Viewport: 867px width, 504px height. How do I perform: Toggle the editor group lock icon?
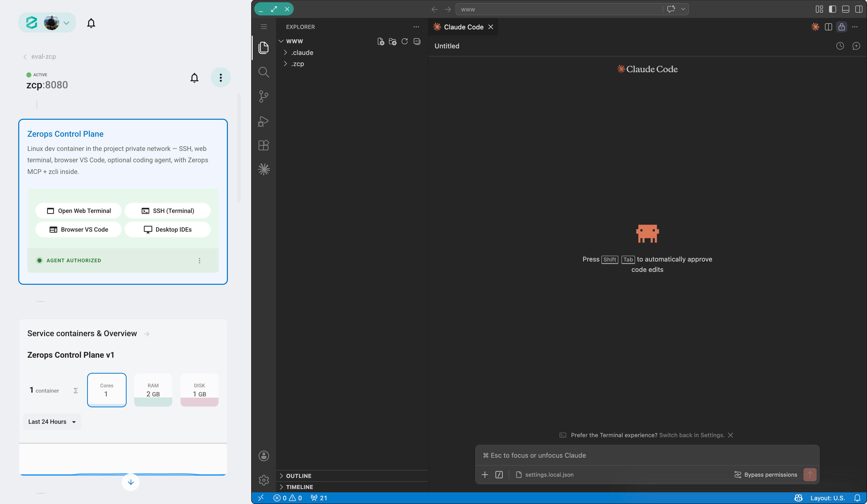[x=841, y=27]
